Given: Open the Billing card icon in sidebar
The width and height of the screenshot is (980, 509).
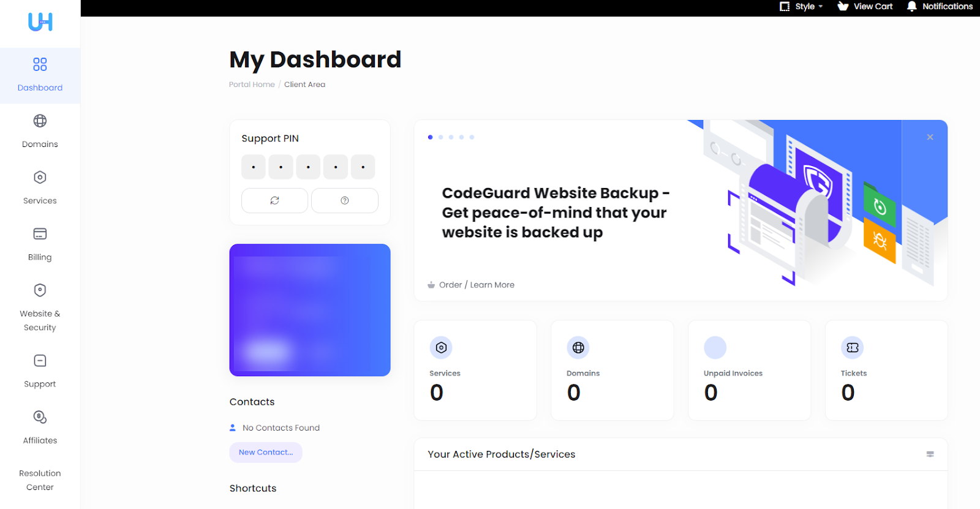Looking at the screenshot, I should coord(40,234).
